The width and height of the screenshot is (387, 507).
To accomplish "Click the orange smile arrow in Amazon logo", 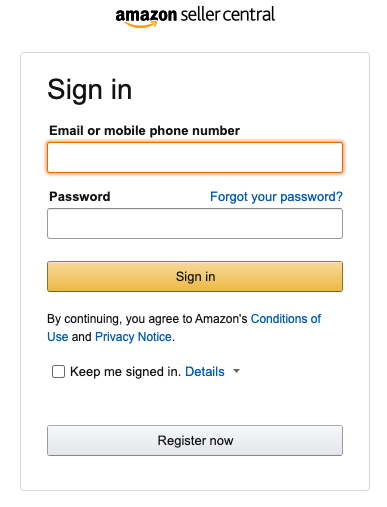I will coord(141,24).
